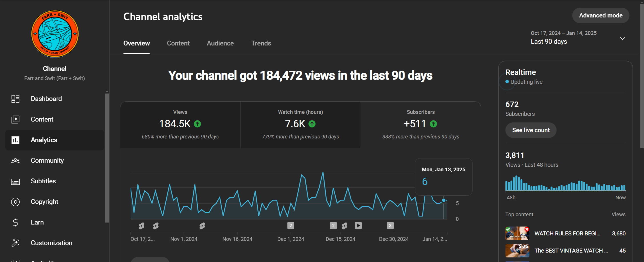Click the 'Dec 1, 2024' axis label

(291, 239)
